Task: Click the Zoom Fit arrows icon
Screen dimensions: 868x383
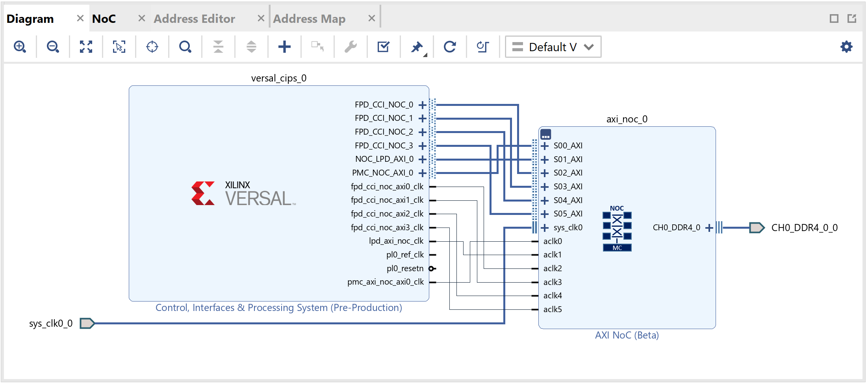Action: [x=86, y=47]
